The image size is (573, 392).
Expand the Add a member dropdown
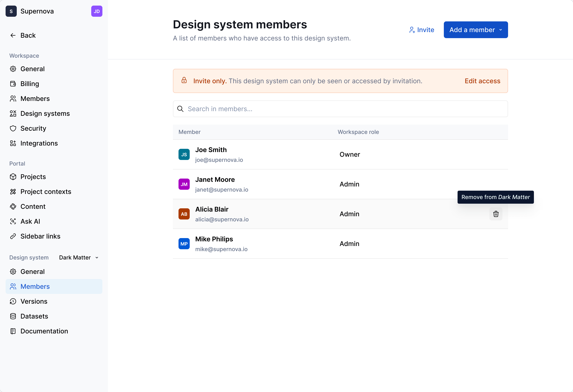click(x=501, y=30)
